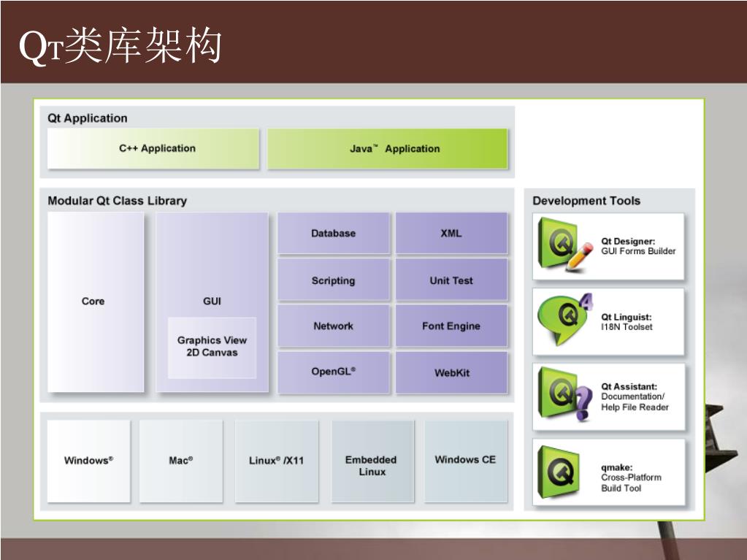
Task: Select the Embedded Linux platform box
Action: tap(372, 461)
